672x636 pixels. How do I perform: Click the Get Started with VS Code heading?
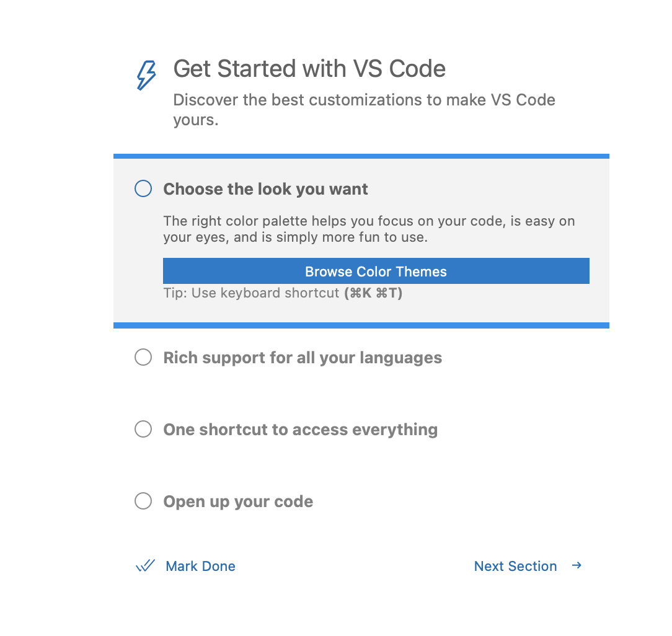[309, 68]
